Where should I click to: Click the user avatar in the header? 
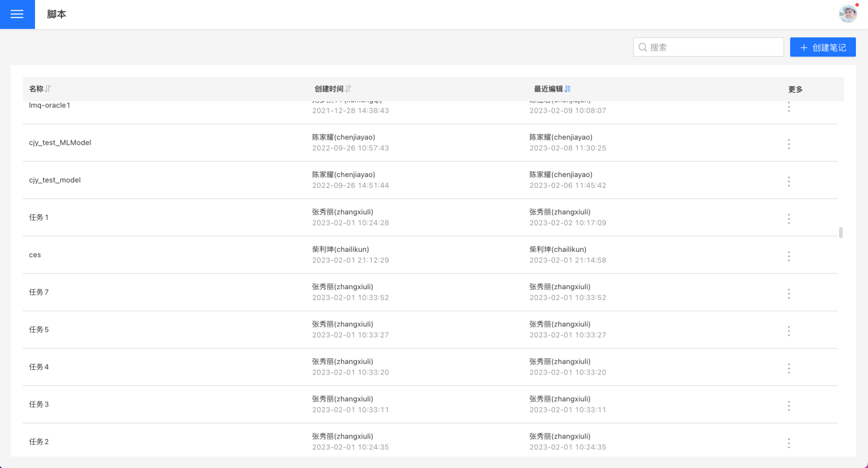pyautogui.click(x=848, y=14)
